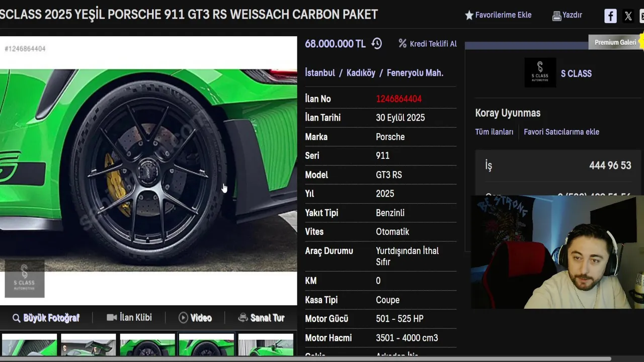Switch to the Sanal Tur tab

[x=261, y=318]
